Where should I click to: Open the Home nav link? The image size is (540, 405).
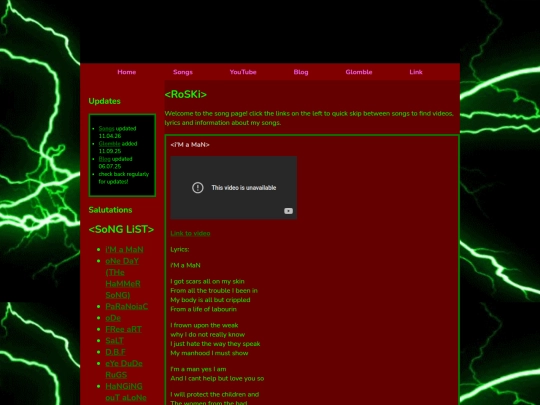(x=126, y=72)
